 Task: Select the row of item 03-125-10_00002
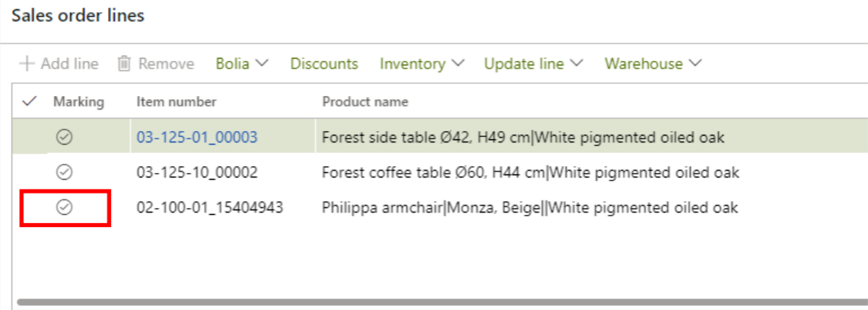click(x=196, y=173)
